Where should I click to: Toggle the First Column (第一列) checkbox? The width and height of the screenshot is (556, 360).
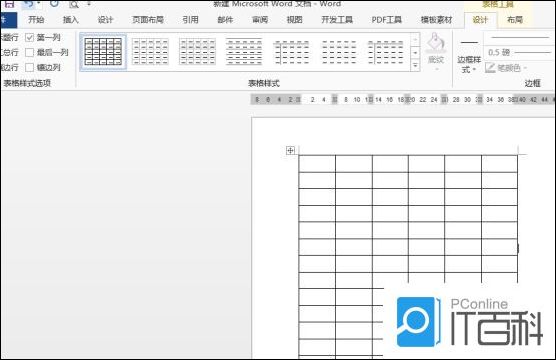pos(29,37)
